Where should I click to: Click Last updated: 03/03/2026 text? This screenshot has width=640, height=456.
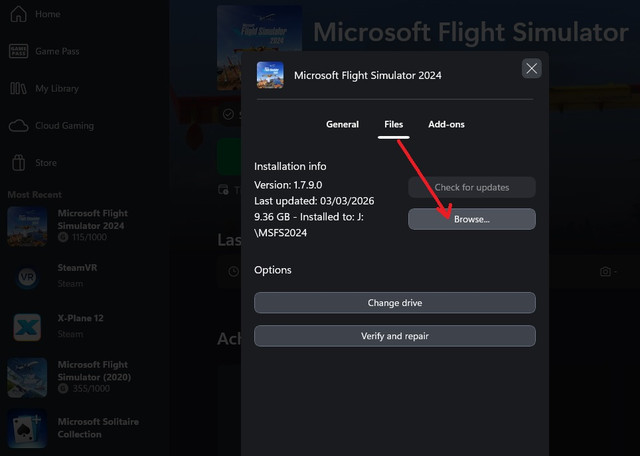pos(314,201)
